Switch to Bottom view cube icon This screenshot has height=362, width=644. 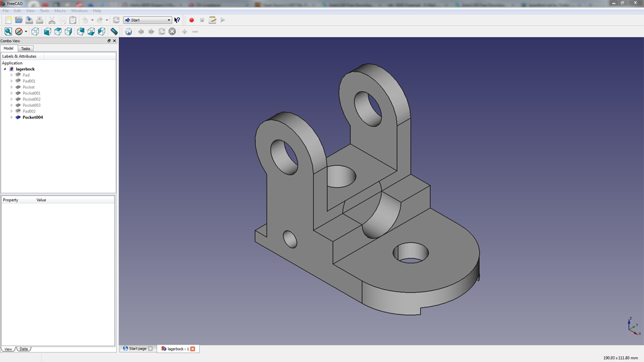click(x=91, y=31)
